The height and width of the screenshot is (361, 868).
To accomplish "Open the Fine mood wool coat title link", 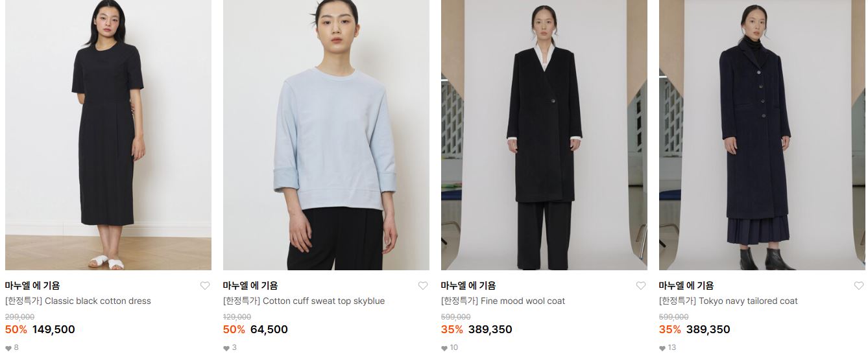I will (x=503, y=301).
